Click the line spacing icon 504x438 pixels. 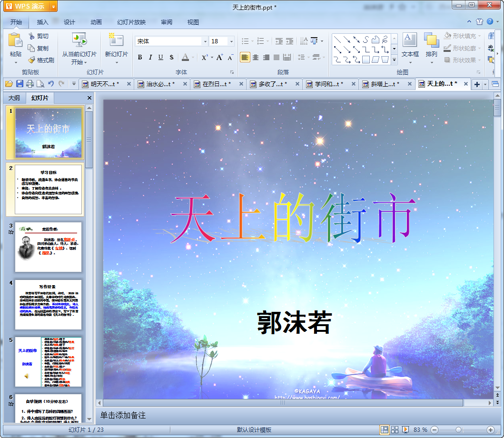pos(301,57)
